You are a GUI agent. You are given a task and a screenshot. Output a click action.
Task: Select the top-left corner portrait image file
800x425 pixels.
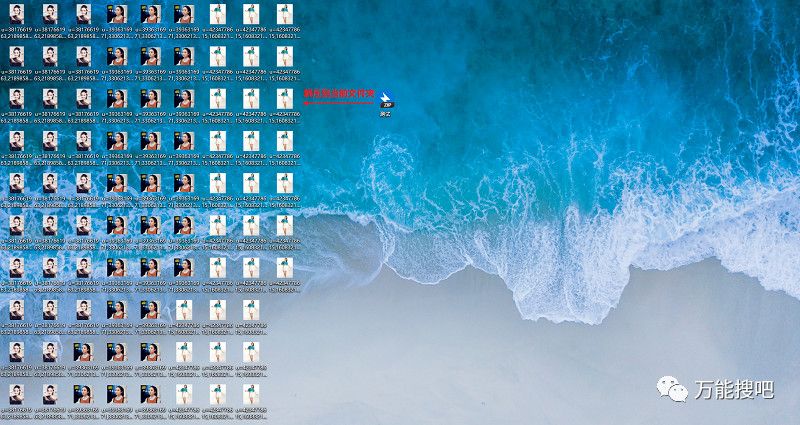click(x=17, y=13)
